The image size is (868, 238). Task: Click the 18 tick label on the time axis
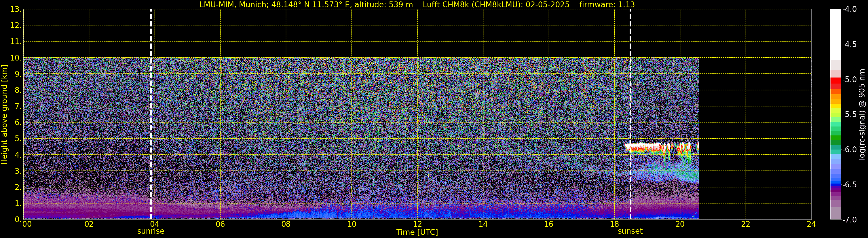(x=615, y=224)
